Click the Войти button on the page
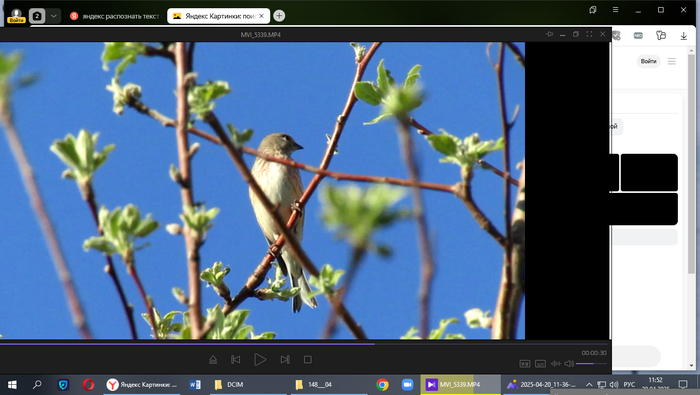Image resolution: width=700 pixels, height=395 pixels. (x=648, y=61)
